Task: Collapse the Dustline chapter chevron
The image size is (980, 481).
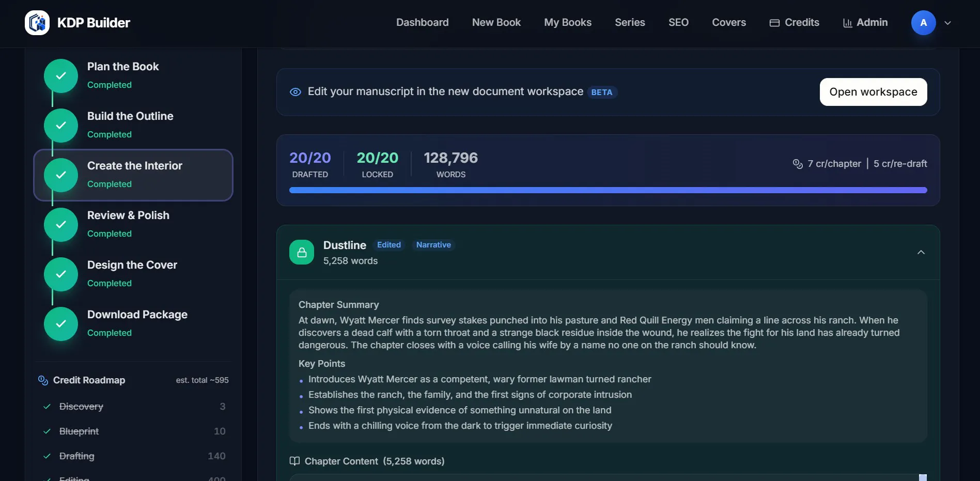Action: 921,252
